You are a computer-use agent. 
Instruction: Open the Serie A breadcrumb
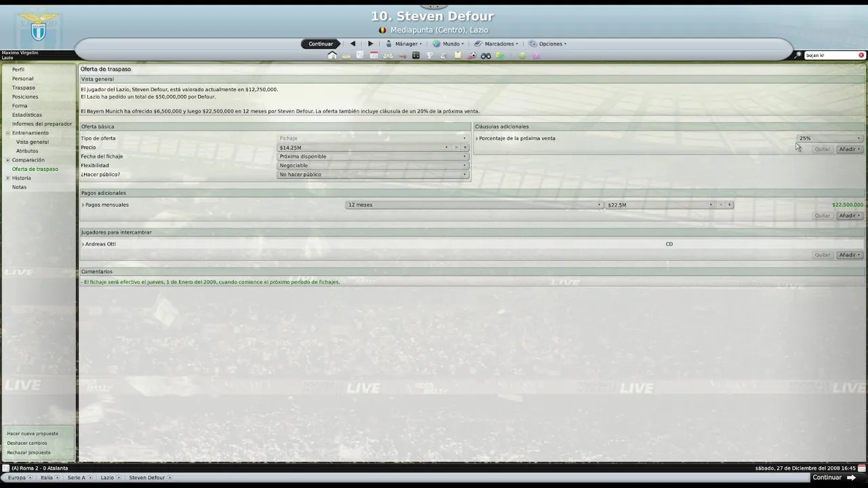77,477
